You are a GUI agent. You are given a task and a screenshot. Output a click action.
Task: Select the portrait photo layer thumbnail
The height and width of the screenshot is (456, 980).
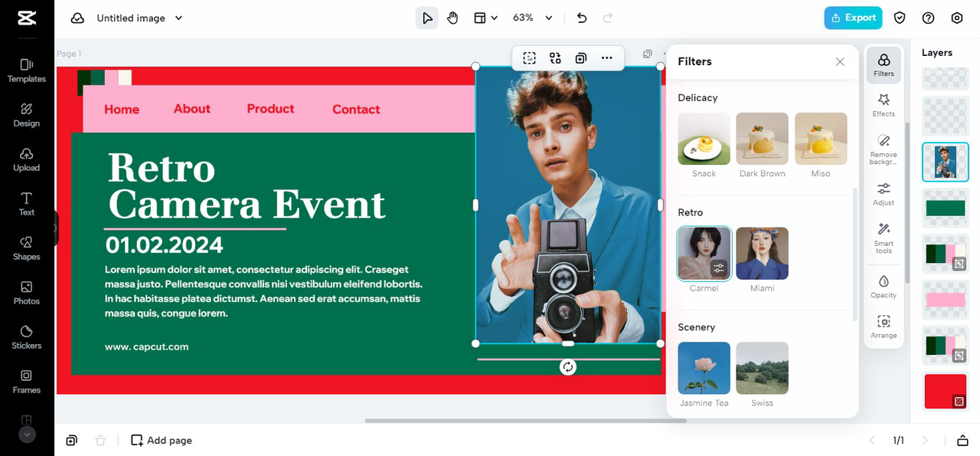point(946,162)
